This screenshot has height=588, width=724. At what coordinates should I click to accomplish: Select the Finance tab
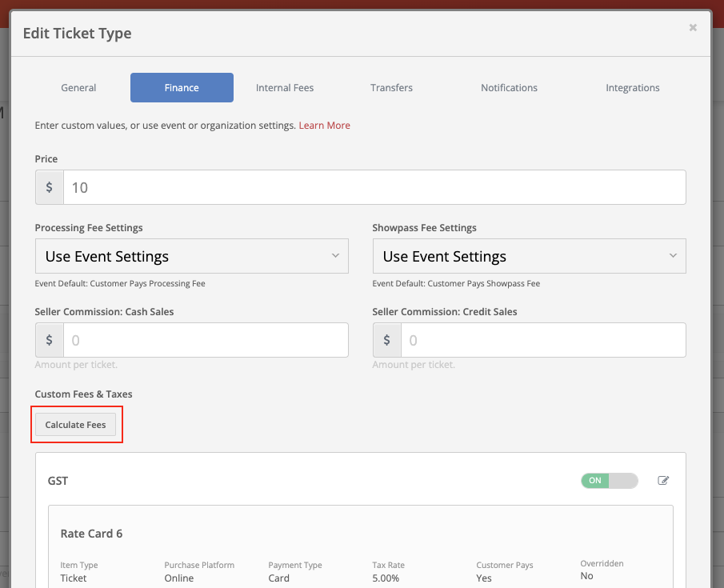click(182, 88)
